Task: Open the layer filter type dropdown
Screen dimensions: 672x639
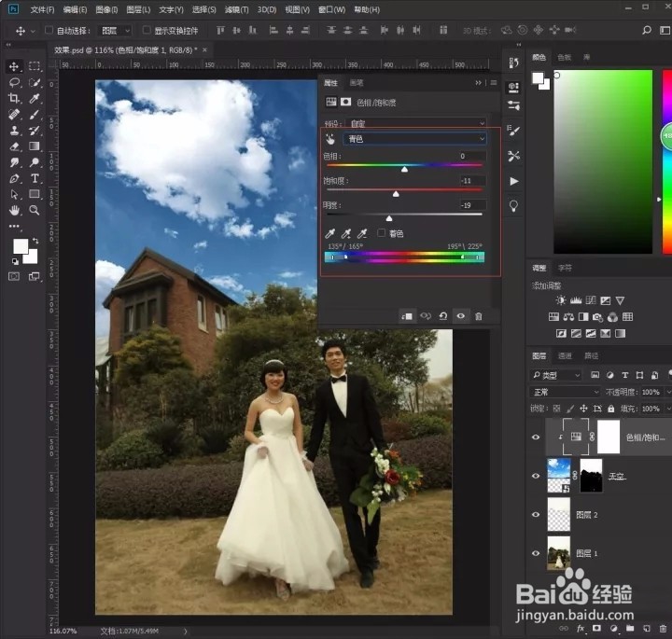Action: [556, 375]
